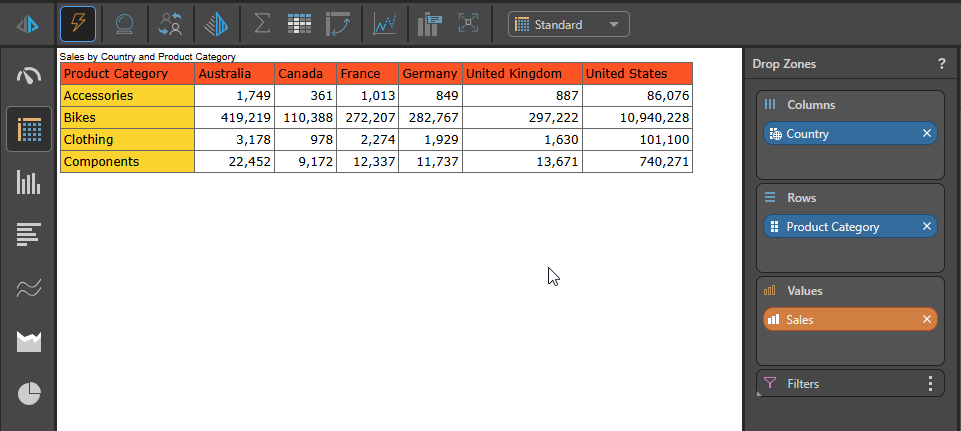Click the cell value 9,172
Viewport: 961px width, 431px height.
[306, 162]
